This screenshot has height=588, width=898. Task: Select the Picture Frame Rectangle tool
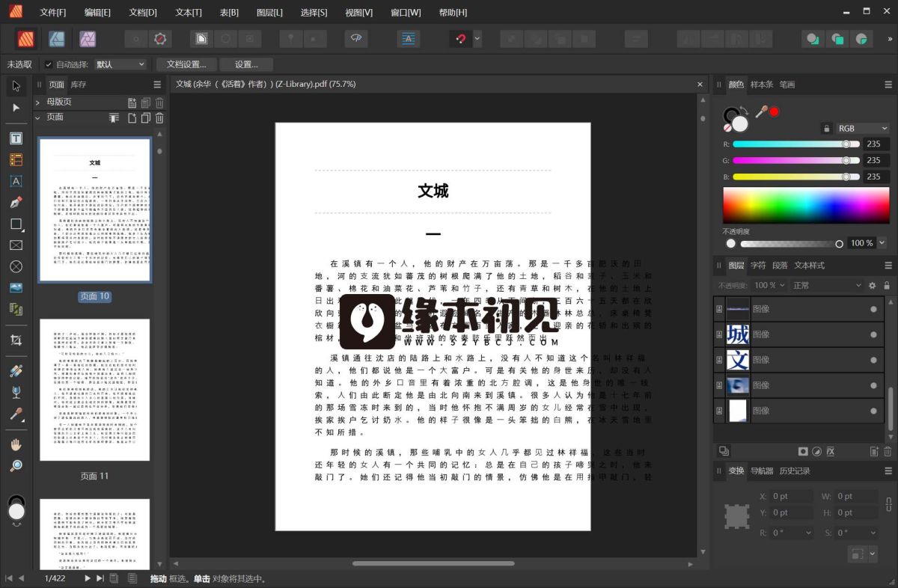click(16, 245)
